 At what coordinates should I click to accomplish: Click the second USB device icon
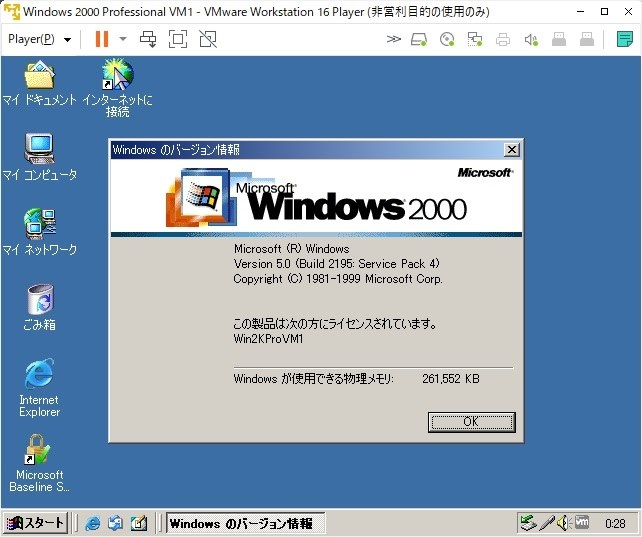[587, 39]
